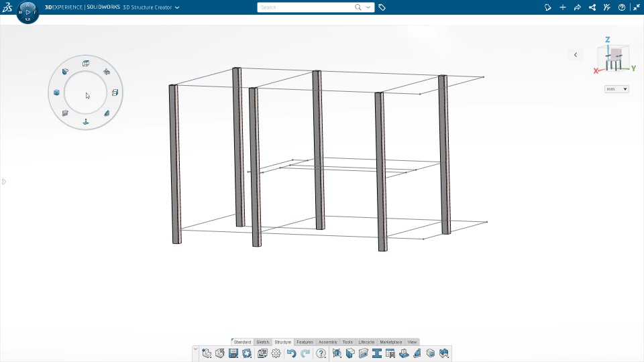Click the Undo arrow
Viewport: 644px width, 362px height.
pyautogui.click(x=291, y=353)
